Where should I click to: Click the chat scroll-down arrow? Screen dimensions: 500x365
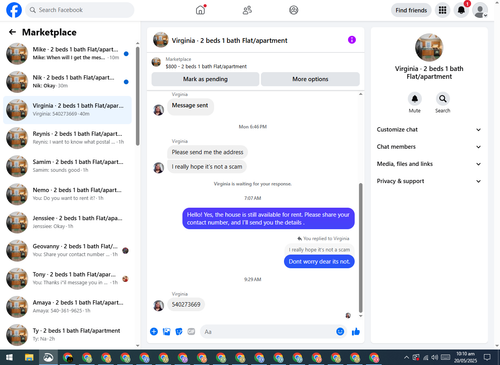click(360, 316)
